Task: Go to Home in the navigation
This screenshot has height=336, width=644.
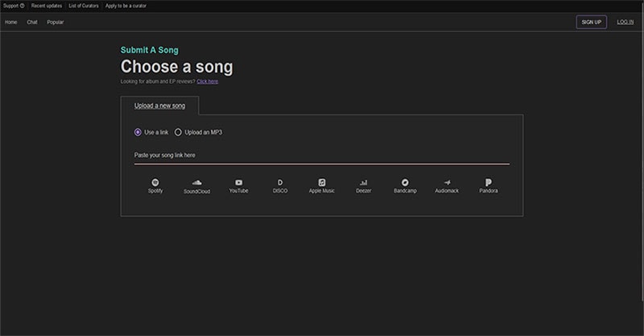Action: coord(11,23)
